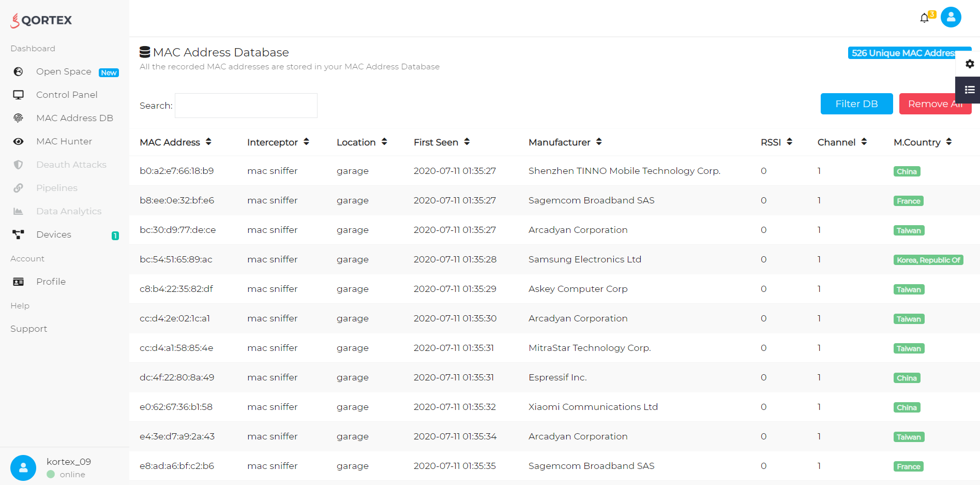
Task: Sort by M.Country column arrows
Action: tap(949, 142)
